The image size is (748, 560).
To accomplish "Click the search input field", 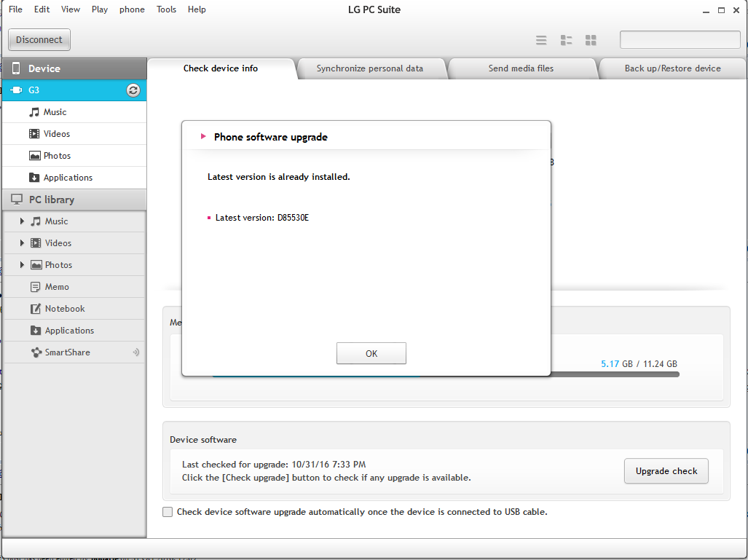I will point(680,39).
